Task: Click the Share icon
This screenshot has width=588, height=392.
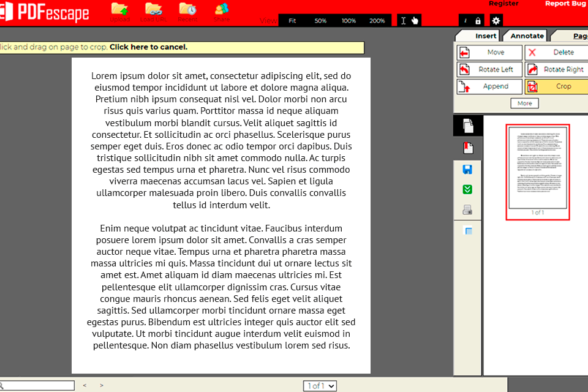Action: 222,10
